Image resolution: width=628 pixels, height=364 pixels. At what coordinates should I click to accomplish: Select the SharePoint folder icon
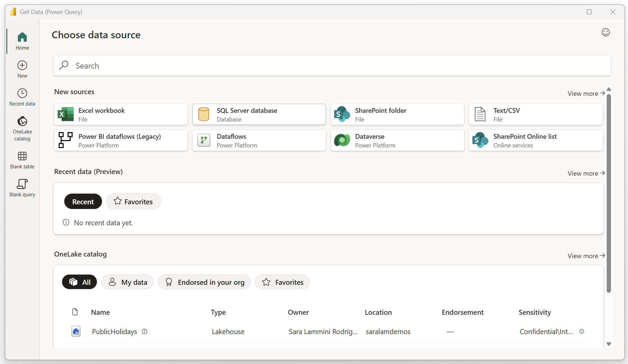(342, 114)
